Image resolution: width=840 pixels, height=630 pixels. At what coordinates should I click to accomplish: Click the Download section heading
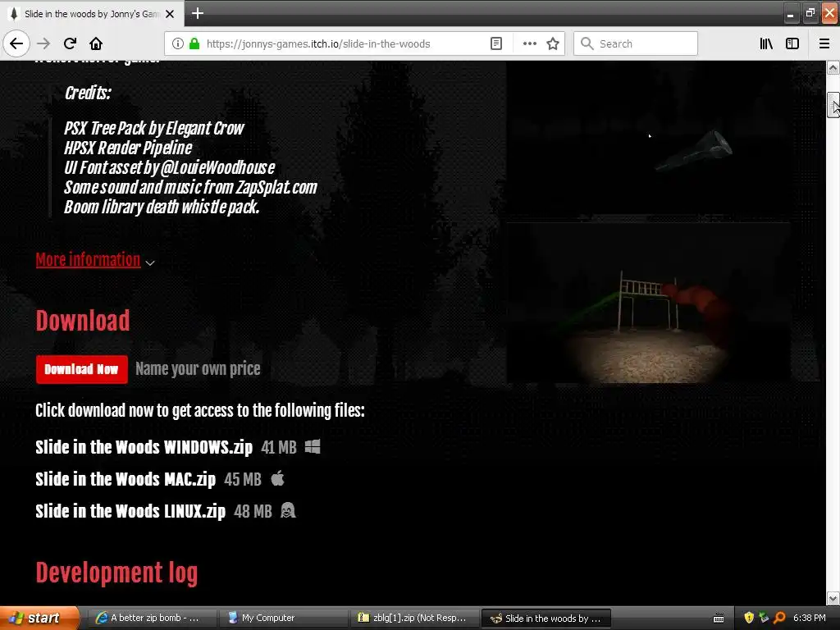(x=83, y=321)
